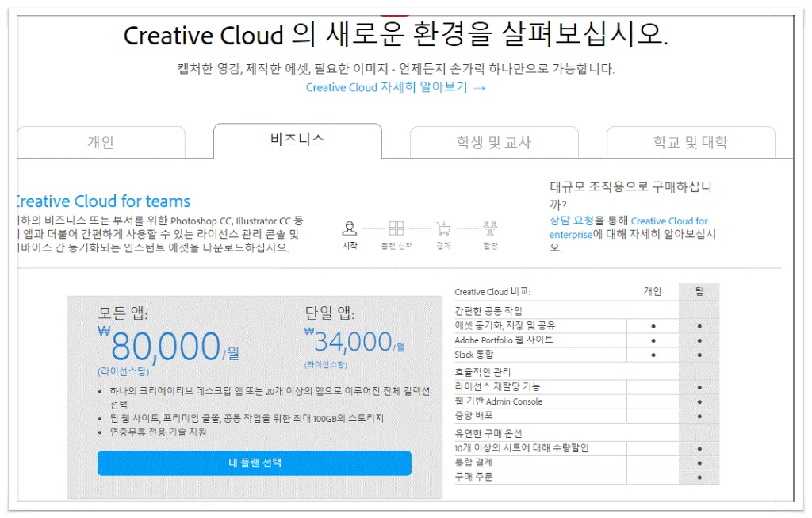Viewport: 812px width, 518px height.
Task: Click the 모든 앱 plan label
Action: click(123, 313)
